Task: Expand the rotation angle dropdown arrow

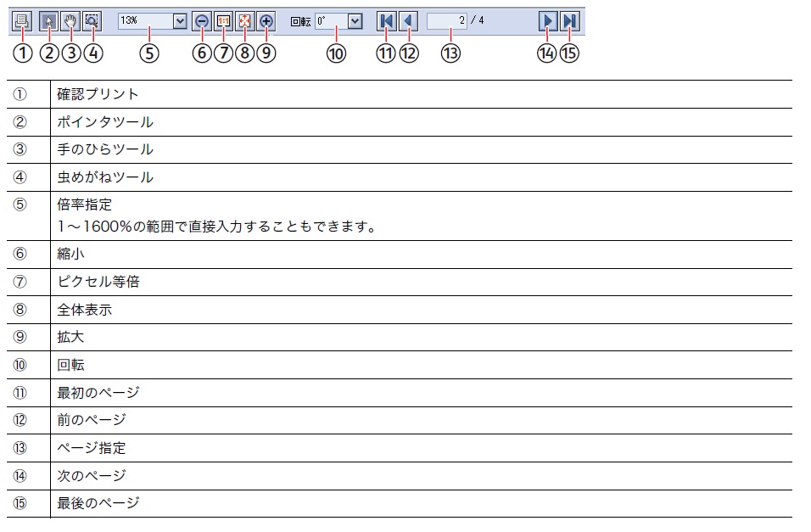Action: click(x=355, y=20)
